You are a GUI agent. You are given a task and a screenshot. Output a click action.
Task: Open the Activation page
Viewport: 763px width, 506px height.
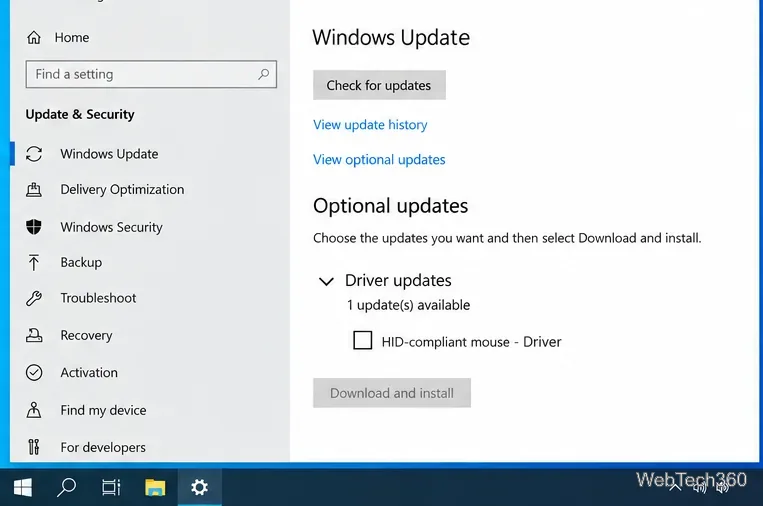click(89, 373)
